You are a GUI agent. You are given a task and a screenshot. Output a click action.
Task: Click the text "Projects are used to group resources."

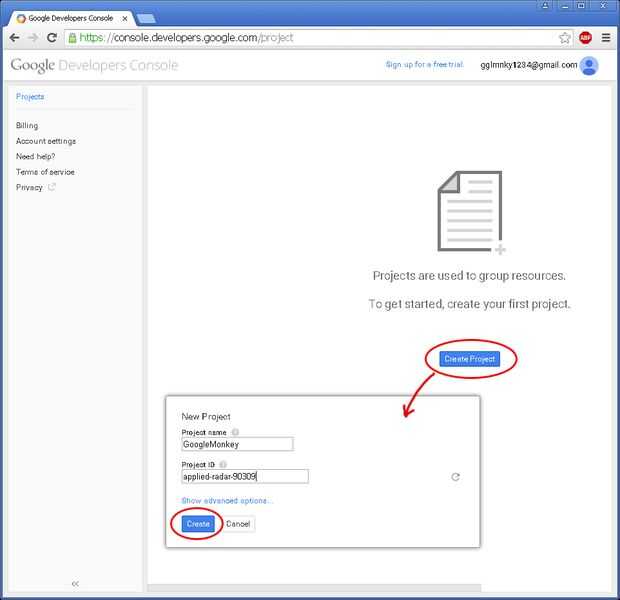pyautogui.click(x=469, y=276)
